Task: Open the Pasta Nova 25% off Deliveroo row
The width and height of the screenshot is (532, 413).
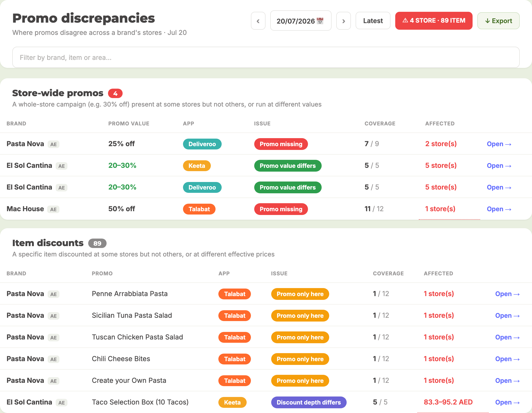Action: tap(499, 144)
